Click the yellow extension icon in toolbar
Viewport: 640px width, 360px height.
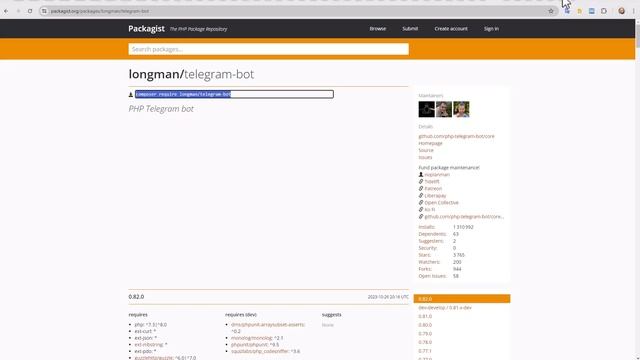tap(579, 11)
